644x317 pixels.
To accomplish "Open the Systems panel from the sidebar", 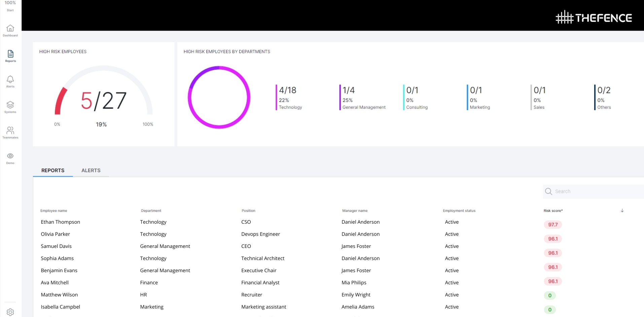I will point(10,107).
